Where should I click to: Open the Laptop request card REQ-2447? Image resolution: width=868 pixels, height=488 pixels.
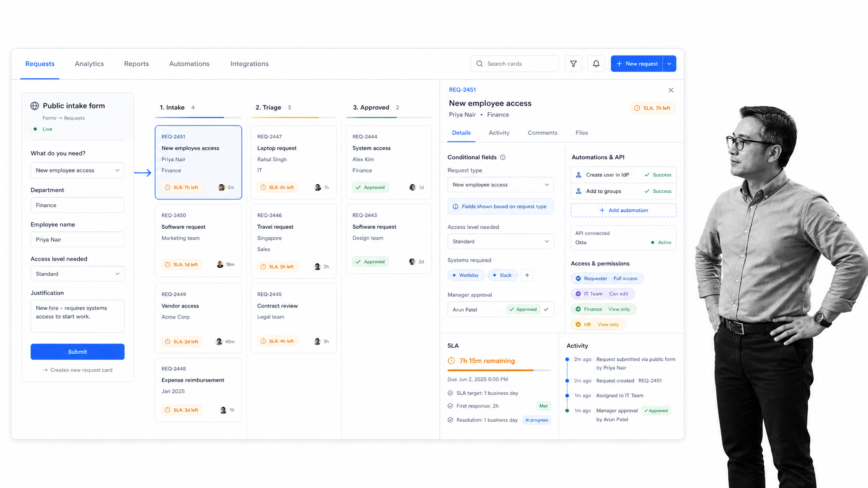293,162
